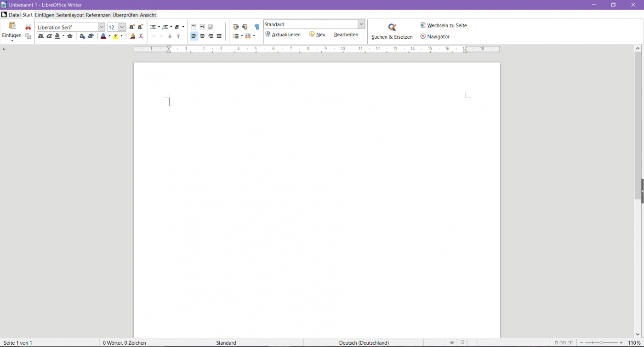Viewport: 644px width, 347px height.
Task: Switch to the Einfügen ribbon tab
Action: coord(45,15)
